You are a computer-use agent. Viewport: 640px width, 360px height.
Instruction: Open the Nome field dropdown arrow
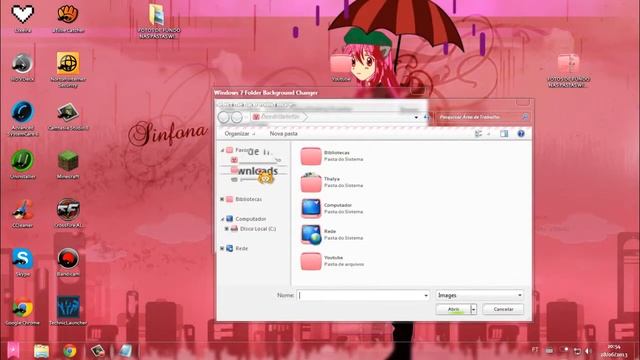(426, 296)
